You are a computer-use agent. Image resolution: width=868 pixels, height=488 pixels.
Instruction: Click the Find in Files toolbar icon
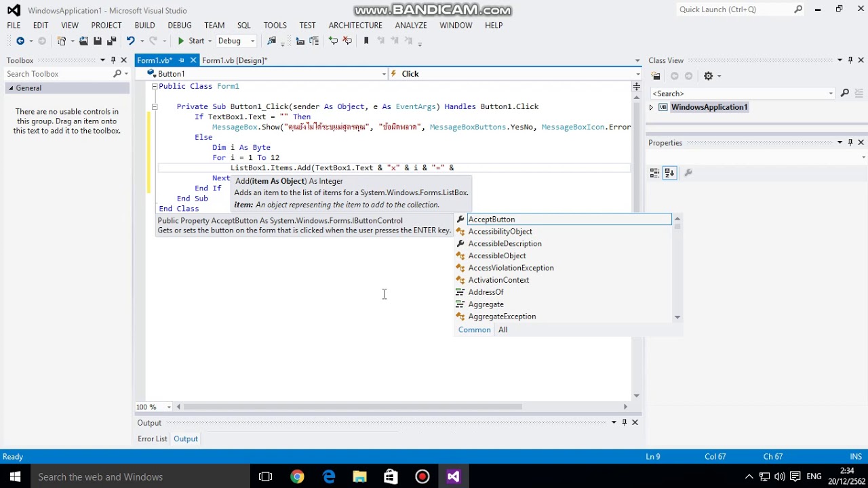coord(272,41)
